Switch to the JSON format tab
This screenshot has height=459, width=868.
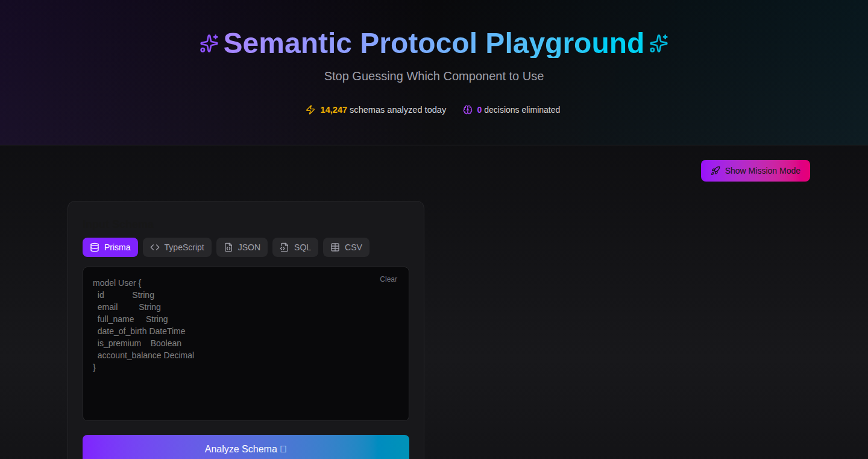[x=242, y=247]
